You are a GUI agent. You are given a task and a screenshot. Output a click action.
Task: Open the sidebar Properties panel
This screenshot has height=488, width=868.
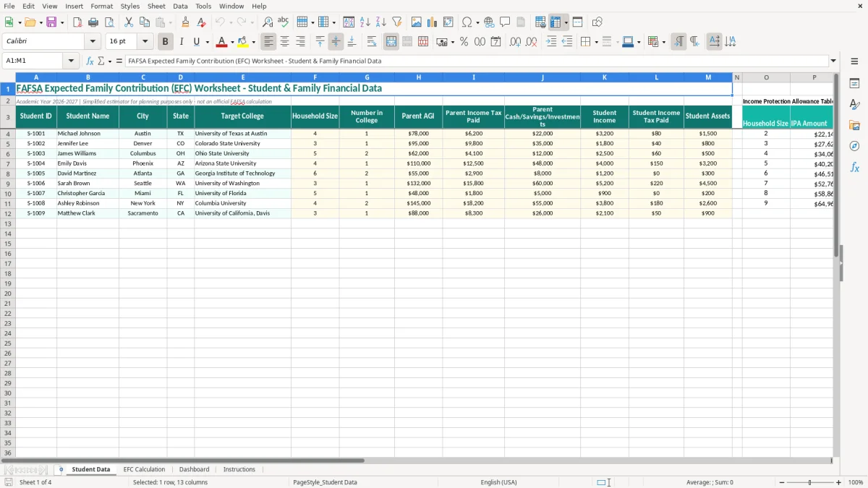click(854, 84)
